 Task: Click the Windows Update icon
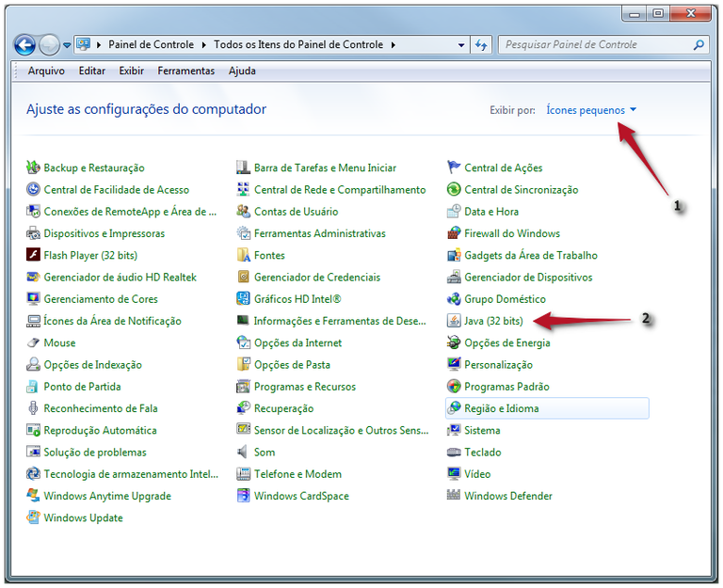[x=34, y=517]
